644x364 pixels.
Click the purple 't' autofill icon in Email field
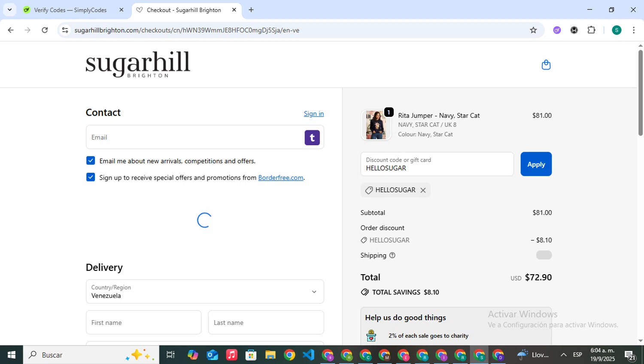312,138
